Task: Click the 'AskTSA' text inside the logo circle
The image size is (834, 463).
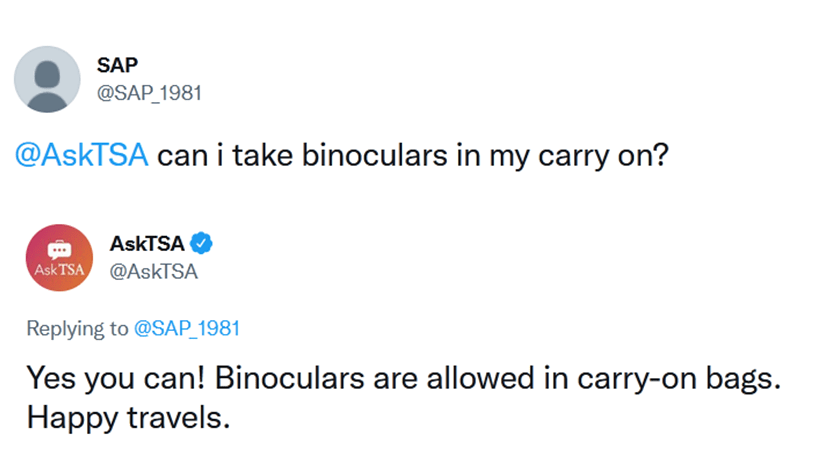Action: tap(60, 270)
